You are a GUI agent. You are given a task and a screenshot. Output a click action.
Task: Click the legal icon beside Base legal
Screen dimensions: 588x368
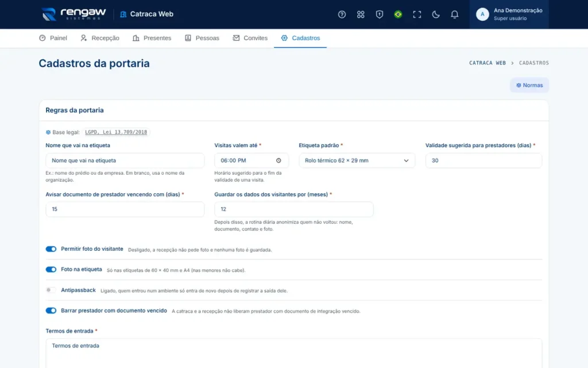tap(48, 132)
